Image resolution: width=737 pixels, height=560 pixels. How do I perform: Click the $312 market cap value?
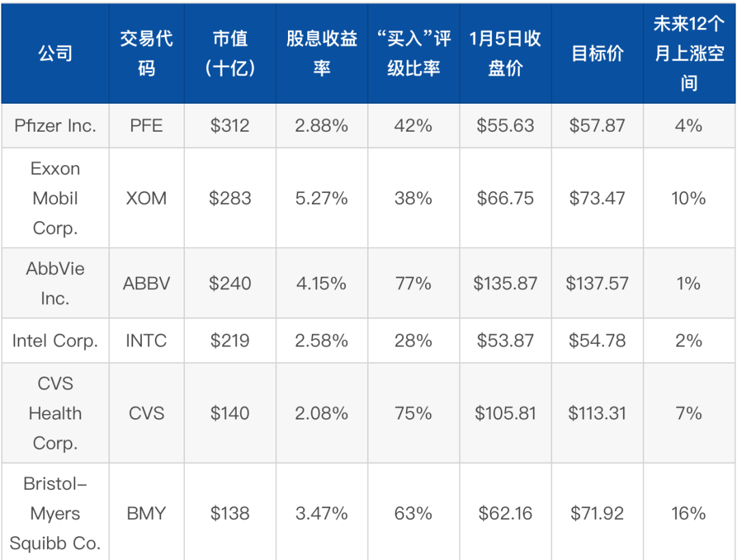tap(230, 126)
